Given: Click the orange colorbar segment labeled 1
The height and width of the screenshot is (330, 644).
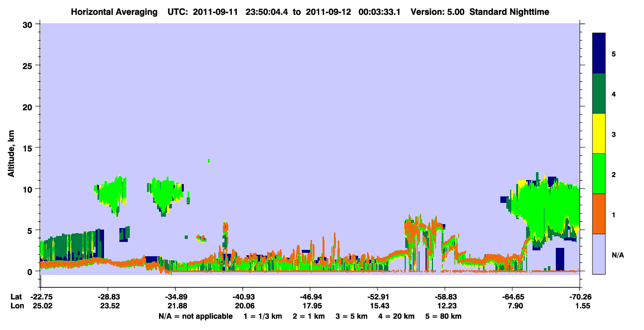Looking at the screenshot, I should click(x=599, y=214).
